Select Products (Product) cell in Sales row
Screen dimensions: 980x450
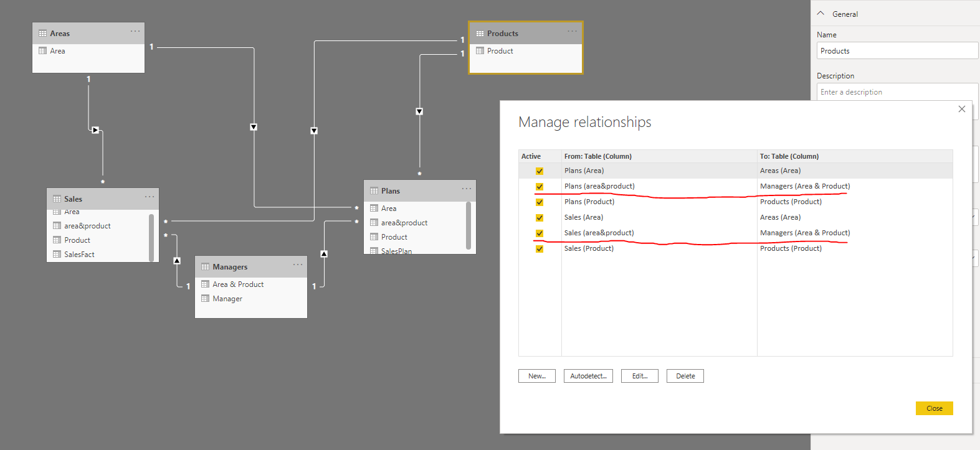tap(855, 248)
